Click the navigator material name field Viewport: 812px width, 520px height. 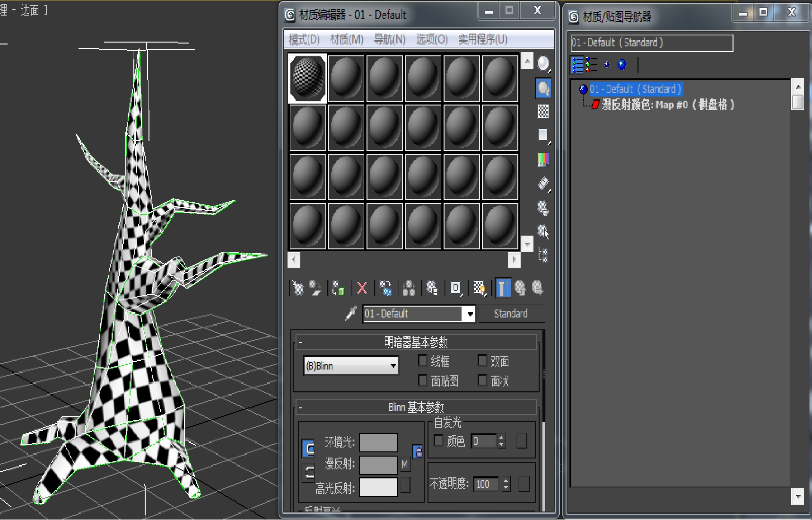click(x=652, y=43)
